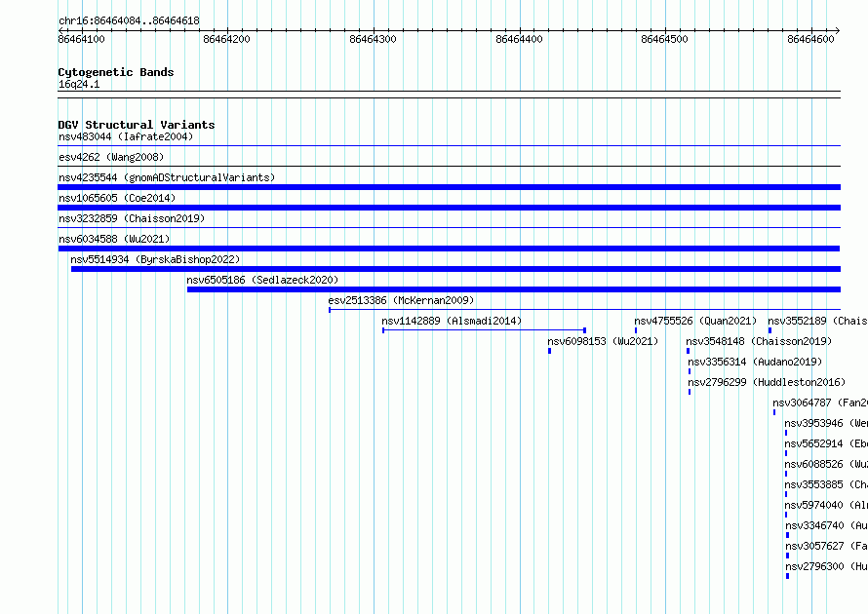The height and width of the screenshot is (614, 868).
Task: Open variant nsv3064787 label
Action: click(x=820, y=403)
